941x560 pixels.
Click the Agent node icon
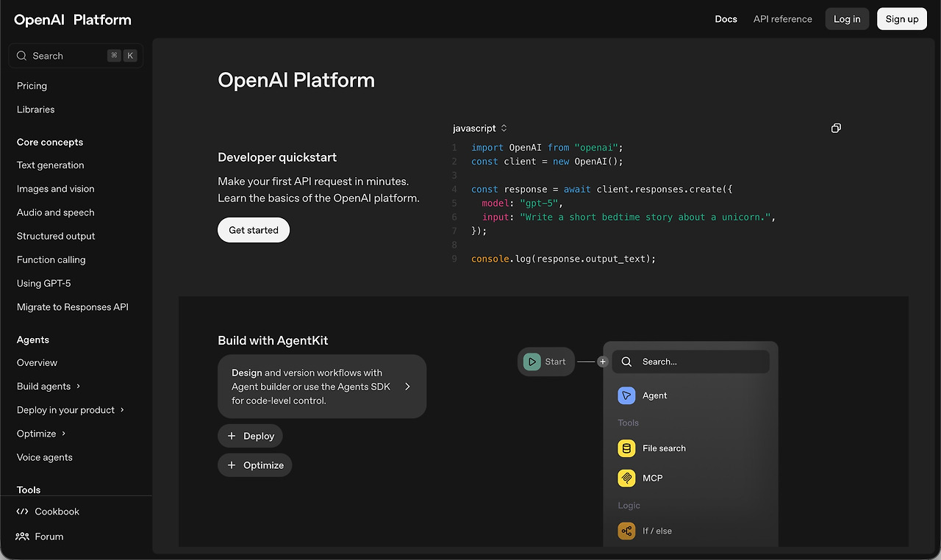[626, 395]
